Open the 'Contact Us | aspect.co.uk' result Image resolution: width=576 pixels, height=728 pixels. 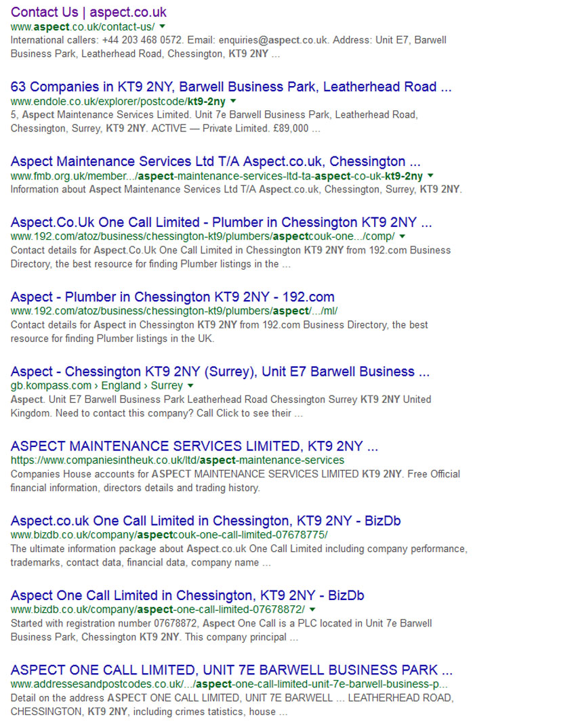click(88, 12)
